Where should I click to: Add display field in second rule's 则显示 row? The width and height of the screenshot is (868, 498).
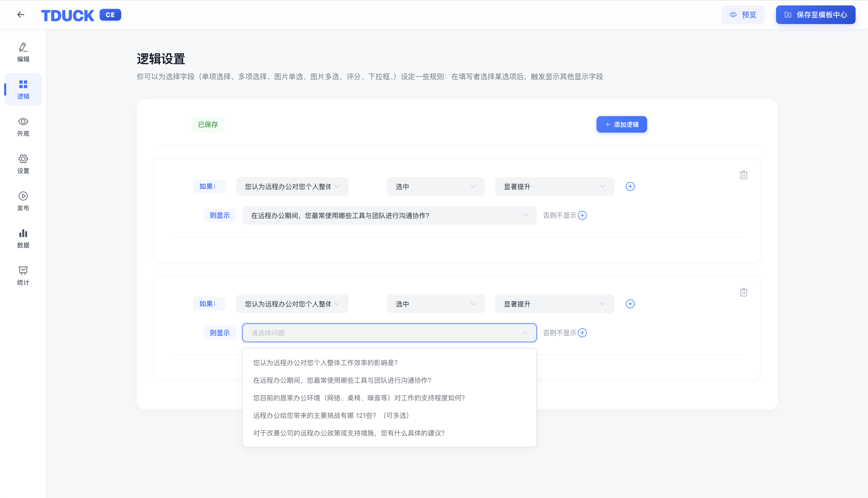point(582,333)
